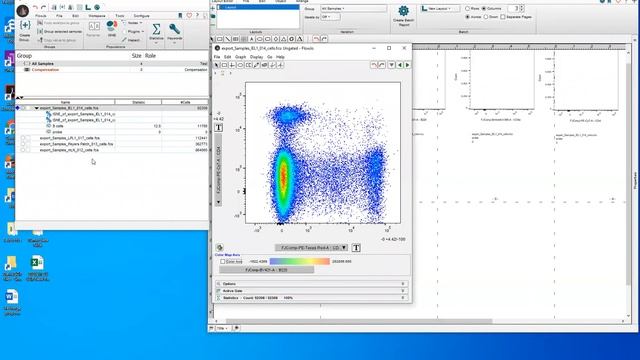Select the rectangle gate tool in the graph window
640x360 pixels.
[224, 65]
